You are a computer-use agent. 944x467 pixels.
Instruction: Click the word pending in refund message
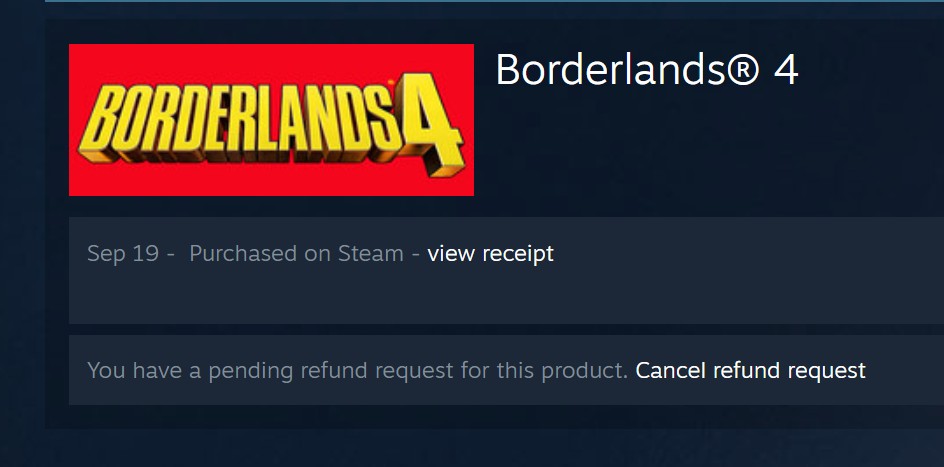[x=250, y=371]
